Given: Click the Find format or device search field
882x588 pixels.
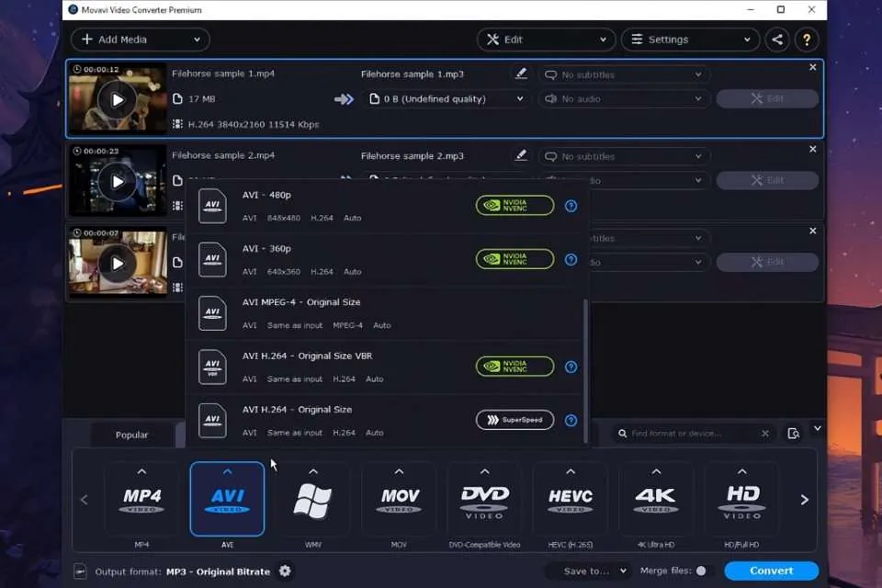Looking at the screenshot, I should coord(693,434).
